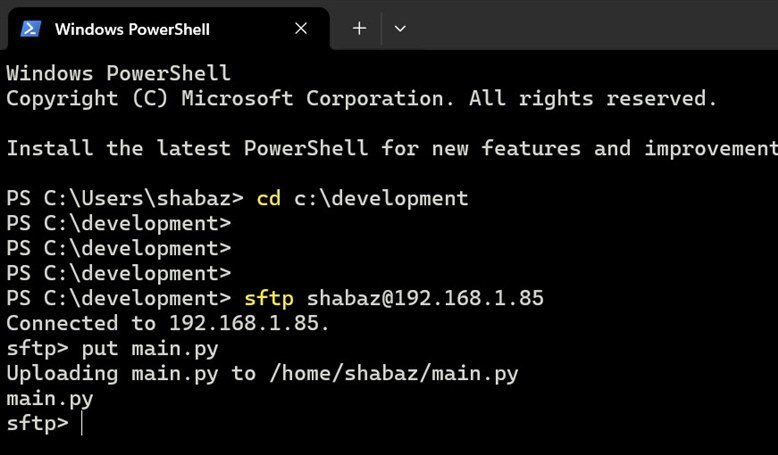Click the yellow "sftp" command word
The image size is (778, 455).
click(268, 298)
